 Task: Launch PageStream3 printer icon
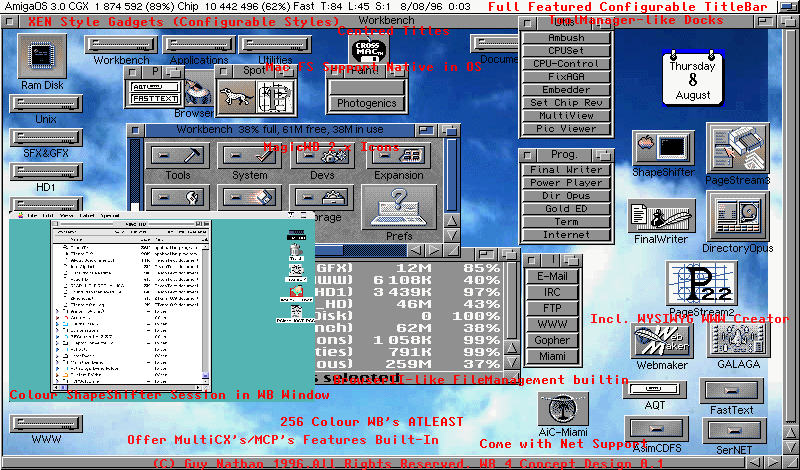[738, 147]
